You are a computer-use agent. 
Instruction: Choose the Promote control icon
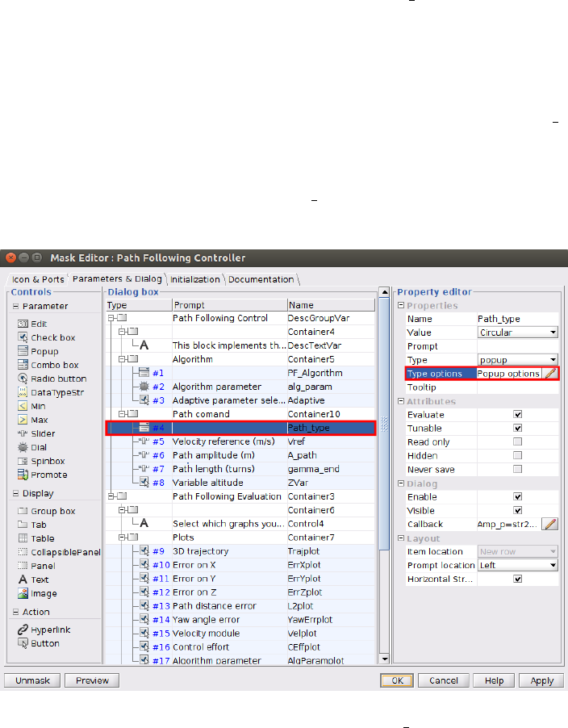tap(23, 475)
